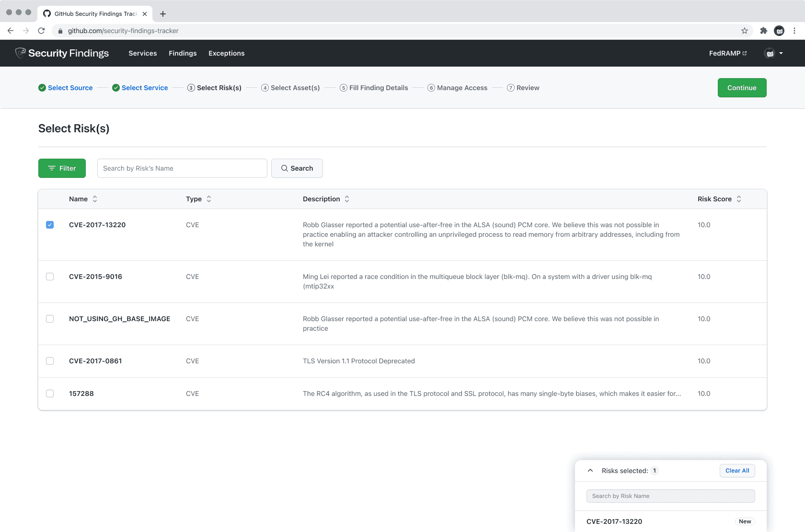Open the user menu caret in header
805x532 pixels.
point(781,53)
